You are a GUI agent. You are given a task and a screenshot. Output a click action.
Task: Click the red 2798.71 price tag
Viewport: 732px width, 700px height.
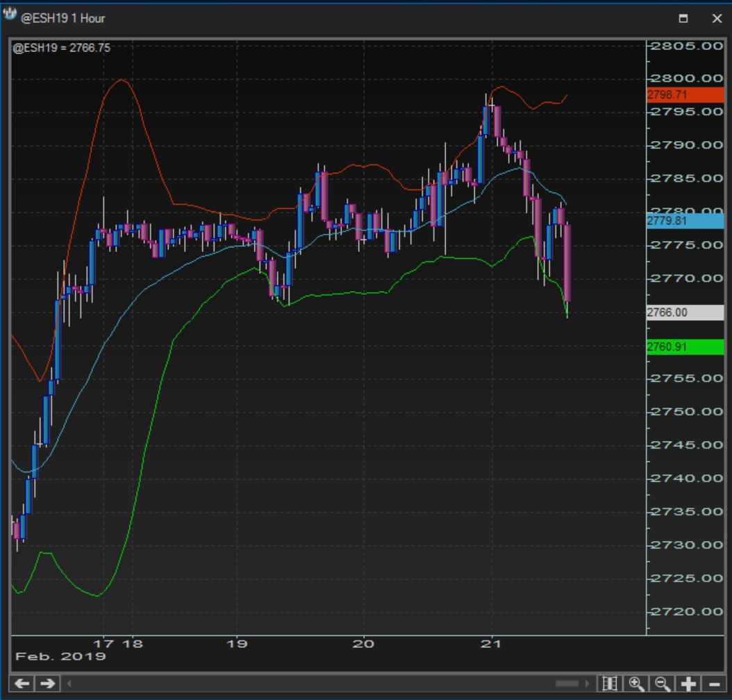pyautogui.click(x=685, y=94)
